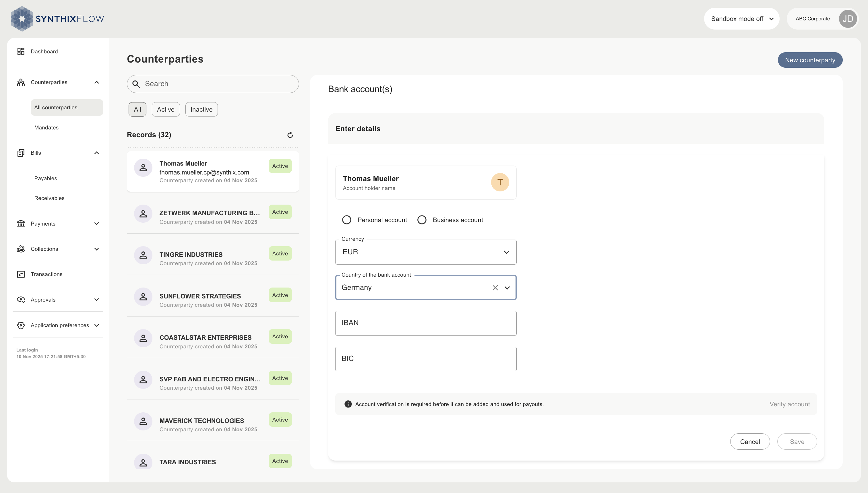This screenshot has height=493, width=868.
Task: Expand the Payments menu chevron
Action: pos(96,224)
